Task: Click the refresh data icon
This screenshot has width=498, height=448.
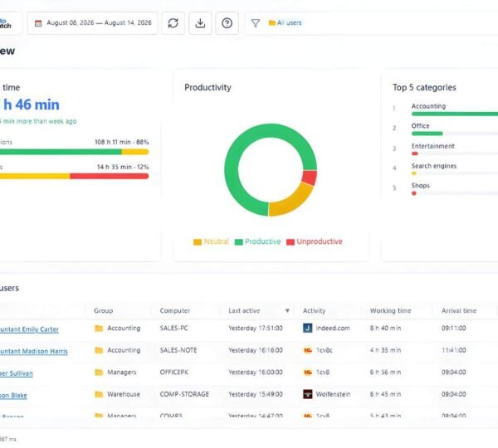Action: pyautogui.click(x=173, y=23)
